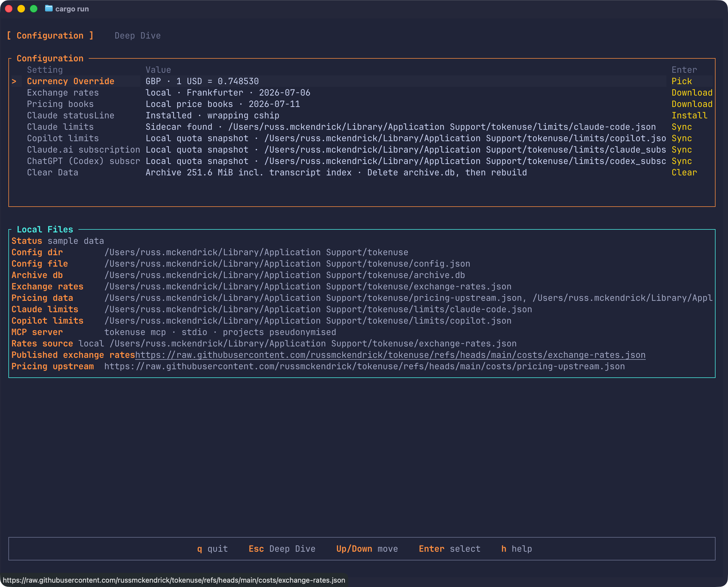The width and height of the screenshot is (728, 587).
Task: Click the Status sample data line
Action: [x=58, y=241]
